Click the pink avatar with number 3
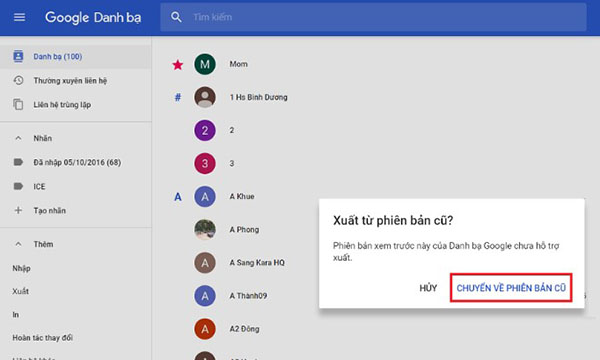The height and width of the screenshot is (360, 600). click(x=205, y=163)
